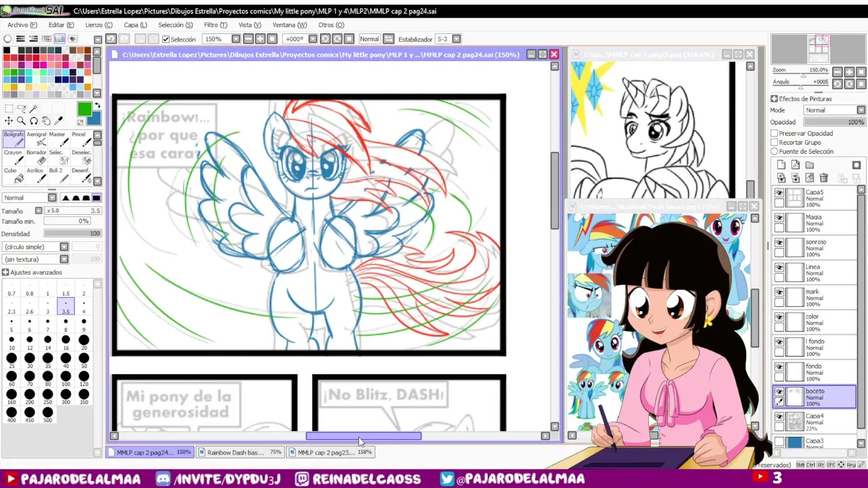Viewport: 868px width, 488px height.
Task: Pick the hand pan tool
Action: (x=45, y=121)
